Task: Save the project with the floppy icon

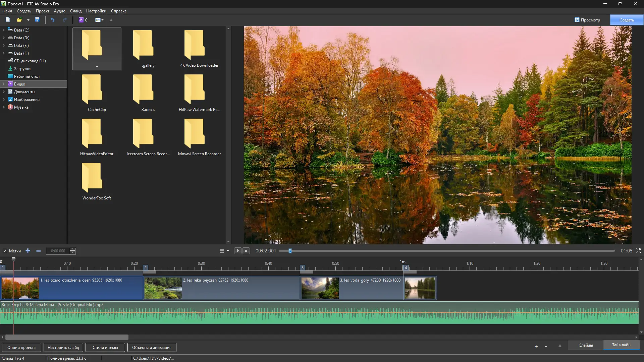Action: [x=37, y=20]
